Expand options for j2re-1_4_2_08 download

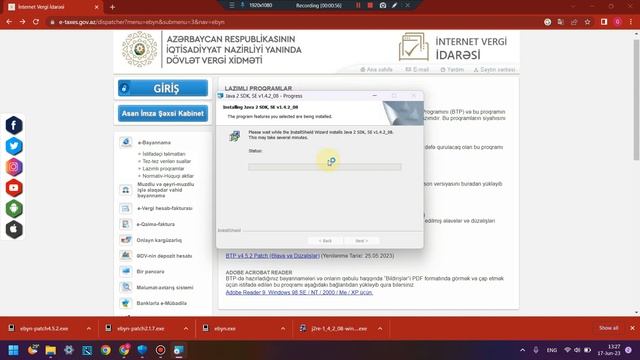pyautogui.click(x=380, y=329)
